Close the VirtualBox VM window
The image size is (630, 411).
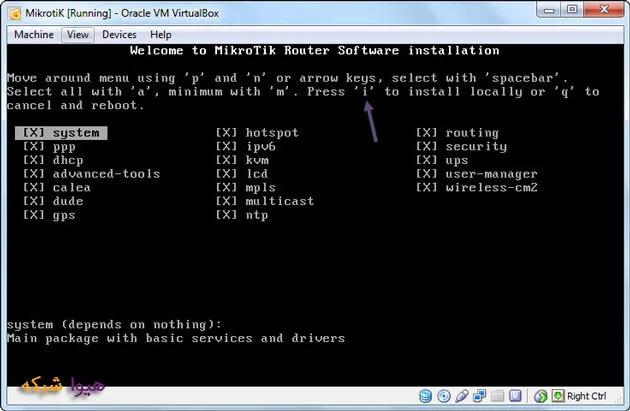coord(604,10)
